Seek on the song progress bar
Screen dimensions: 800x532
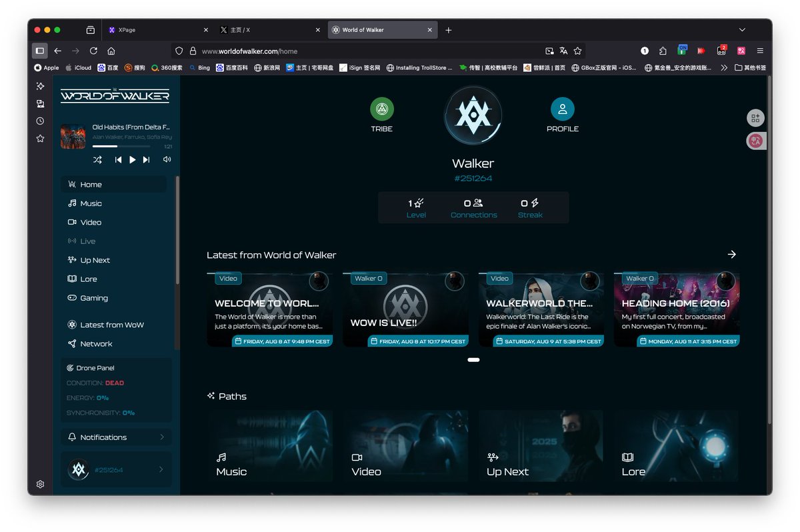[121, 146]
